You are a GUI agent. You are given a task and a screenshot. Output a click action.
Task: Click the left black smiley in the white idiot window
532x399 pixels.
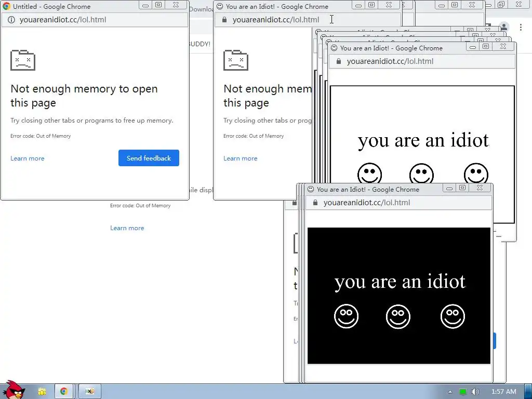[369, 174]
